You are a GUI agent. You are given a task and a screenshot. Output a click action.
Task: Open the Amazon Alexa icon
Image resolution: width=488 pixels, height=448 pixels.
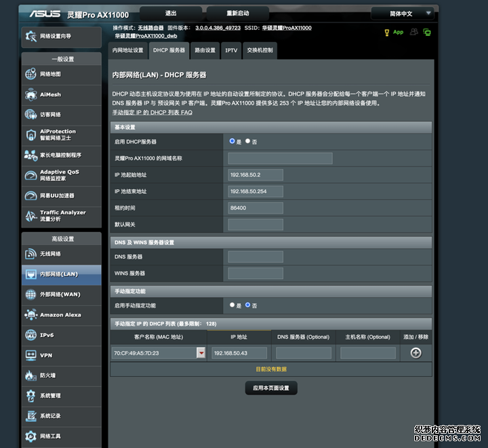click(30, 314)
